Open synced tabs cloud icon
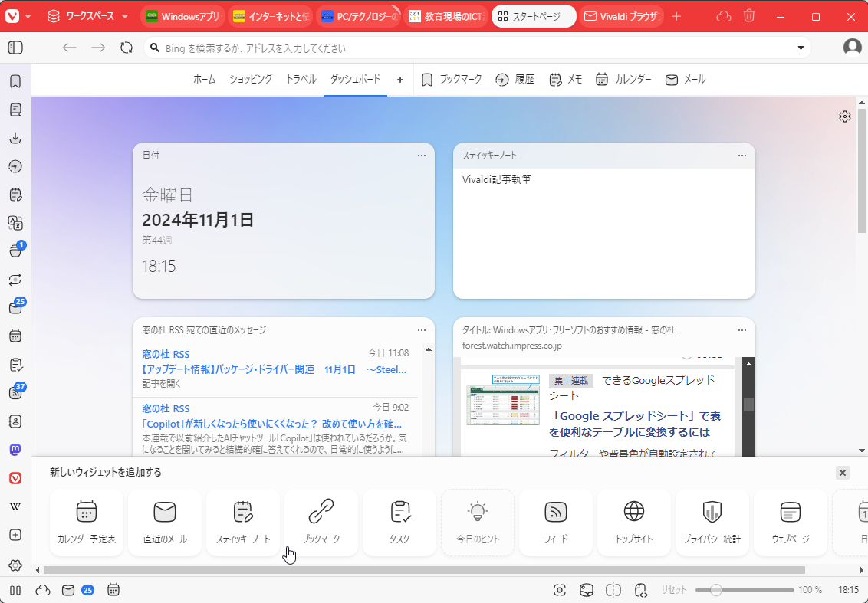The height and width of the screenshot is (603, 868). [x=724, y=17]
